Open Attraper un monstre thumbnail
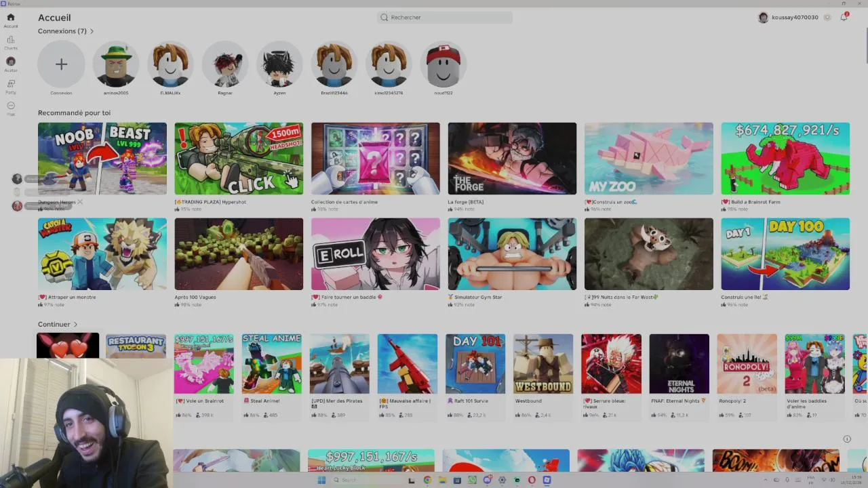This screenshot has width=868, height=488. click(102, 254)
